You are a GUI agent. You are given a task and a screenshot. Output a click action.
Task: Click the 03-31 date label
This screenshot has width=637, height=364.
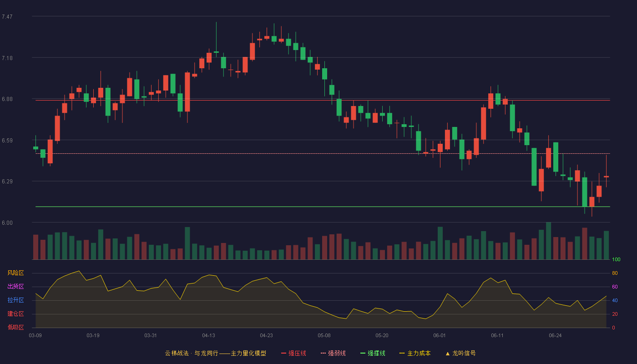coord(151,335)
